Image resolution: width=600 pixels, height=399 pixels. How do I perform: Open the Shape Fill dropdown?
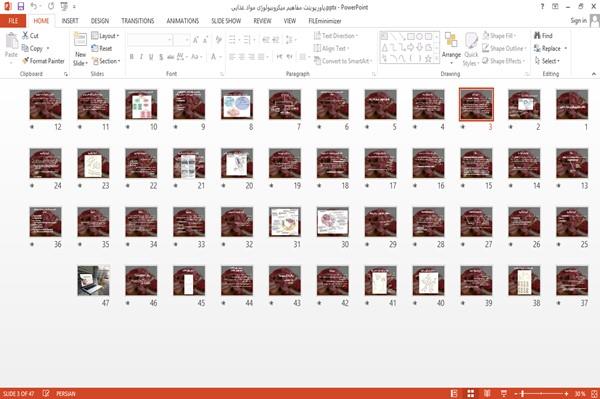click(x=499, y=36)
